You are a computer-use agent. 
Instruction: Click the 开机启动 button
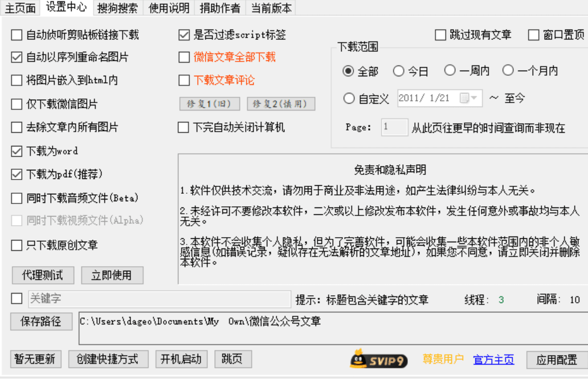pos(182,359)
